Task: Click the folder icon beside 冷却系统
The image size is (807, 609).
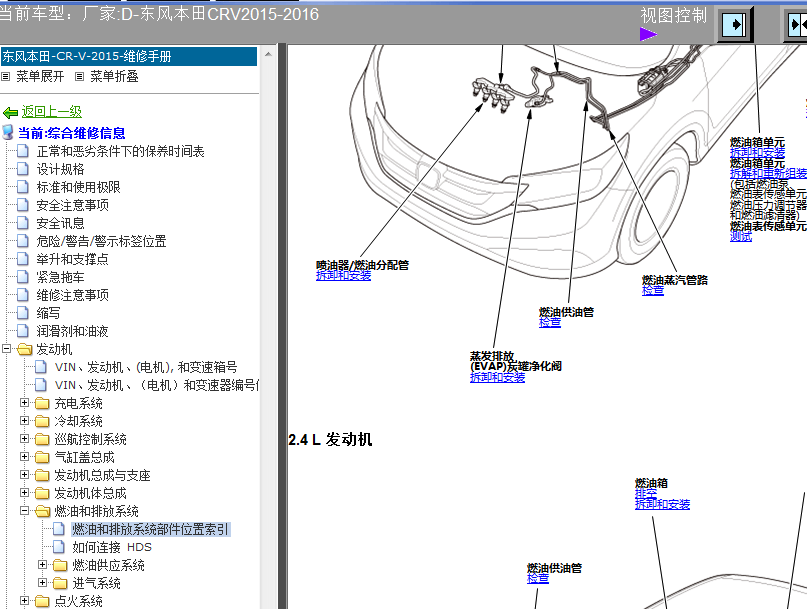Action: coord(42,421)
